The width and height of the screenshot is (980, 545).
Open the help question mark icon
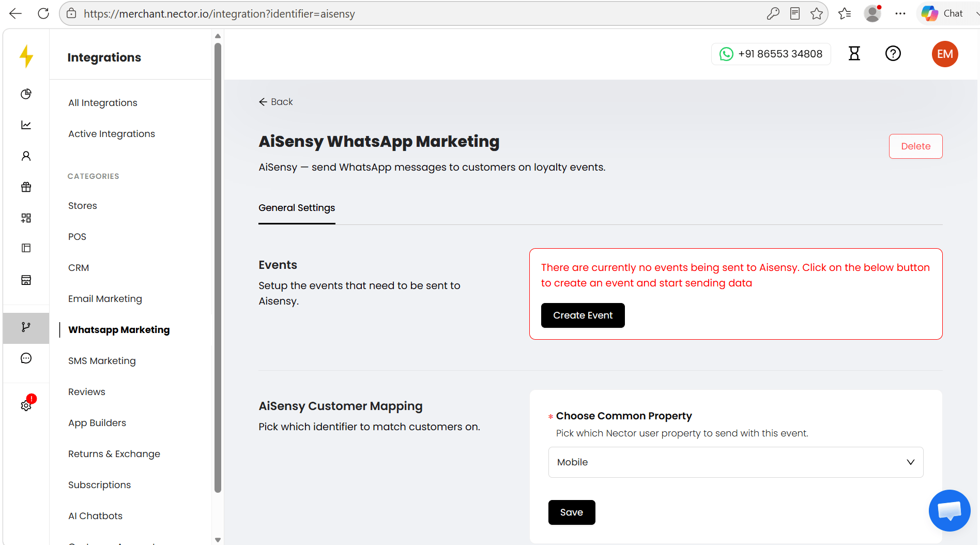pyautogui.click(x=893, y=53)
